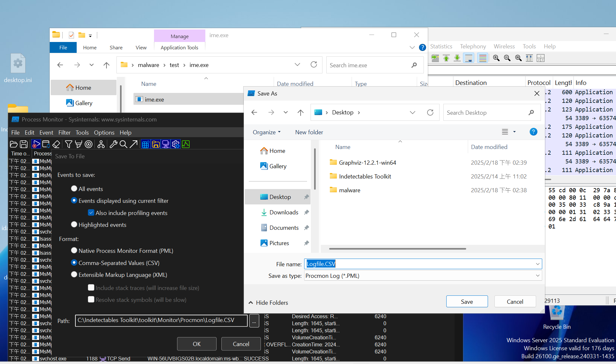Image resolution: width=616 pixels, height=364 pixels.
Task: Toggle capture events icon in Process Monitor
Action: pos(36,144)
